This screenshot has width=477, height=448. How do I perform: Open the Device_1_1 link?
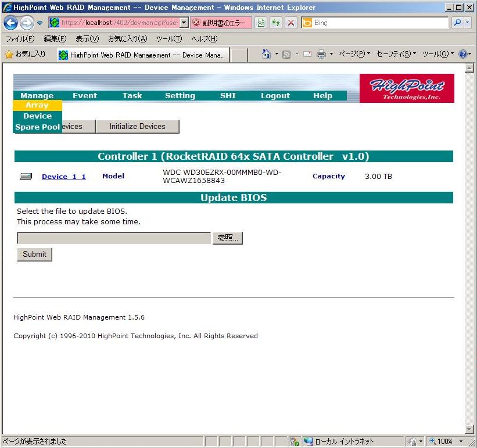point(64,177)
